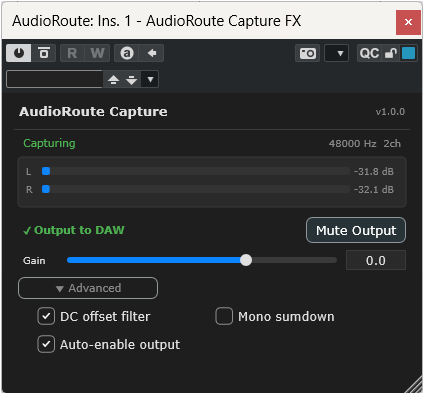Click the Output to DAW status label
Image resolution: width=424 pixels, height=394 pixels.
point(74,230)
